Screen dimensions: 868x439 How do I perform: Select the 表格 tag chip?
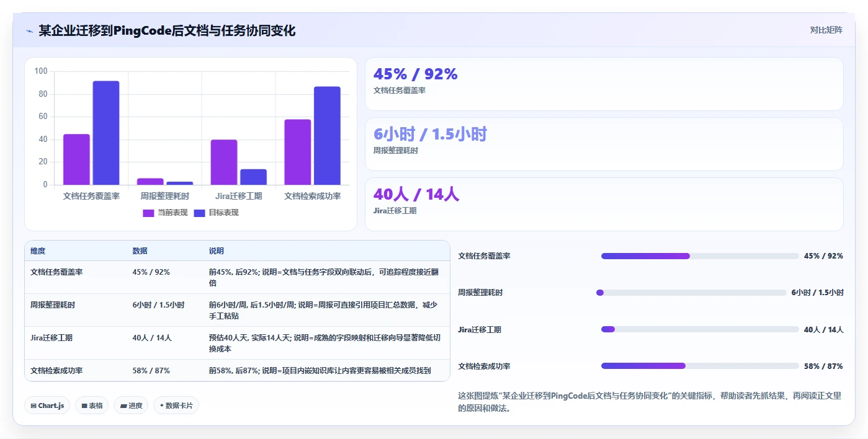coord(92,406)
